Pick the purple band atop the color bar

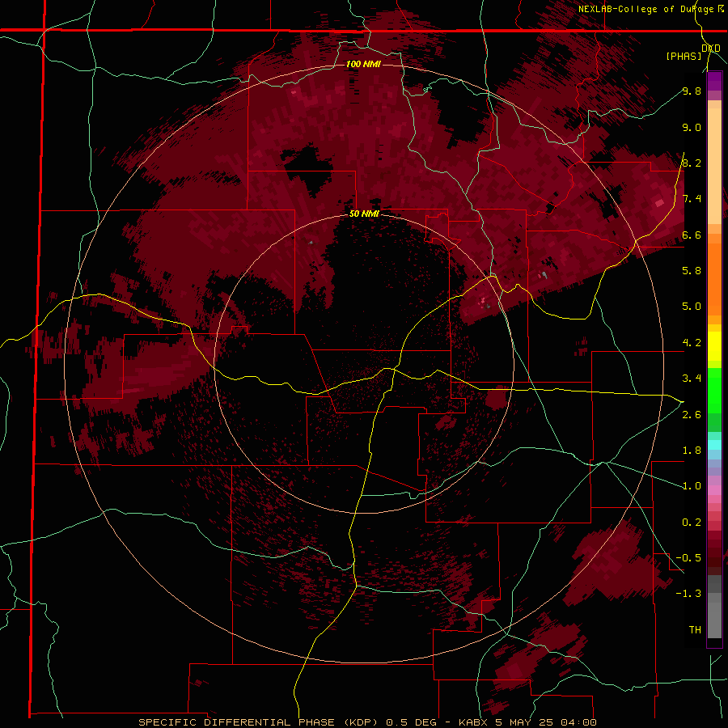click(714, 81)
